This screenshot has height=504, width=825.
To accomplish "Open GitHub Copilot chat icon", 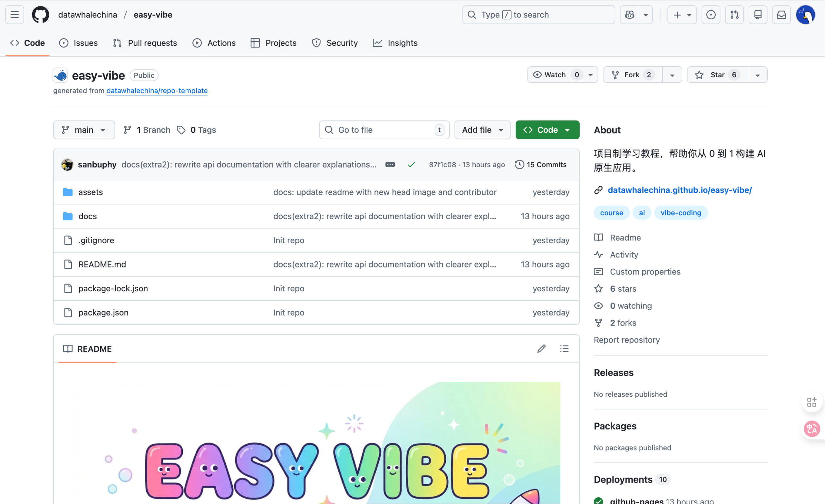I will (629, 15).
